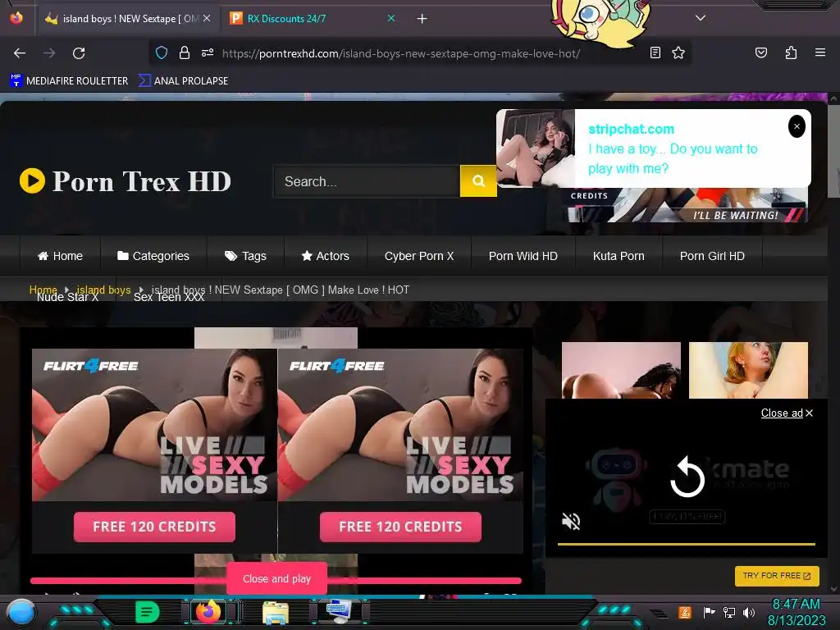Image resolution: width=840 pixels, height=630 pixels.
Task: Click the page scrollbar up arrow
Action: 833,98
